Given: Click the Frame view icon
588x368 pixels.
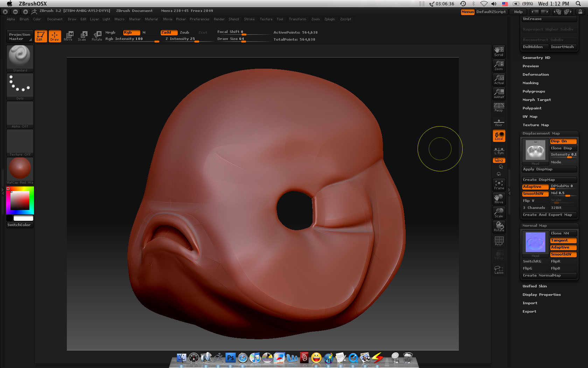Looking at the screenshot, I should [x=499, y=185].
